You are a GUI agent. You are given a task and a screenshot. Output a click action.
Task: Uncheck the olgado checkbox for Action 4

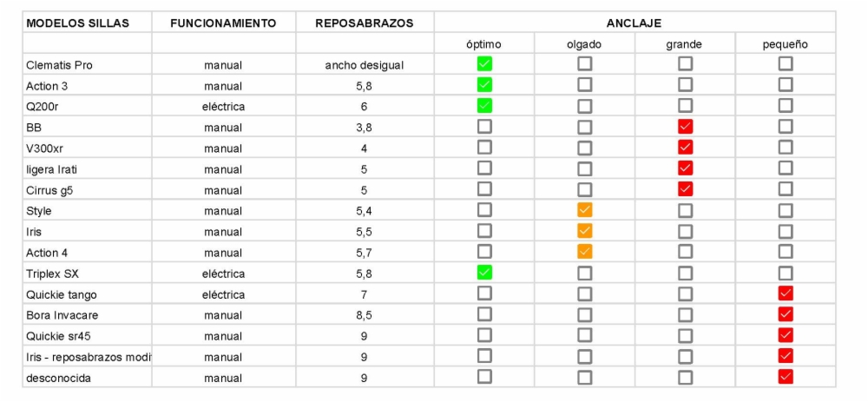(585, 252)
